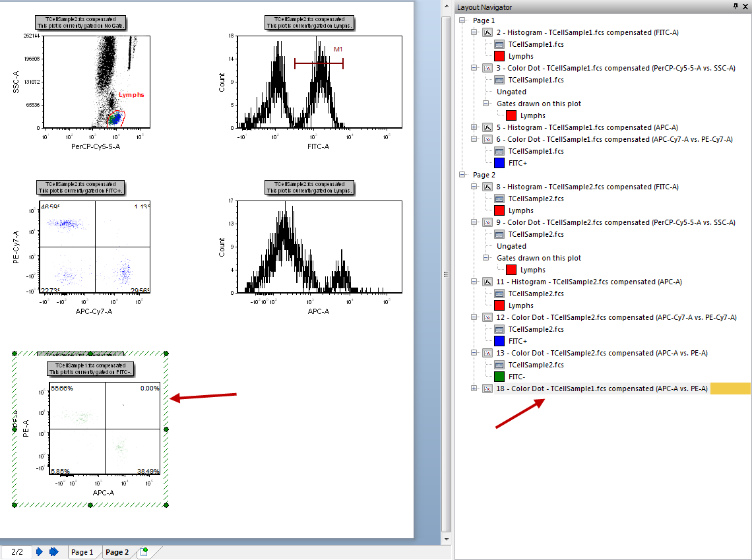Click the page number field showing 2/2
Screen dimensions: 752x560
point(16,552)
